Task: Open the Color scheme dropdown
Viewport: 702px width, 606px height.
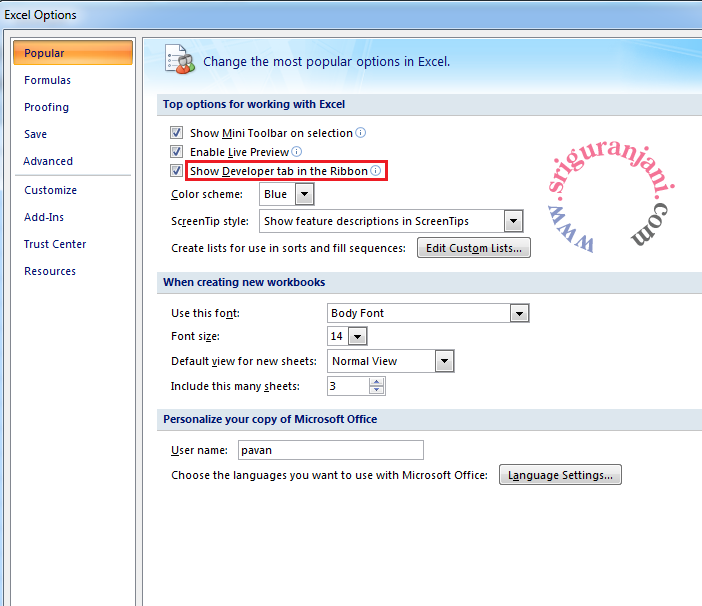Action: 304,194
